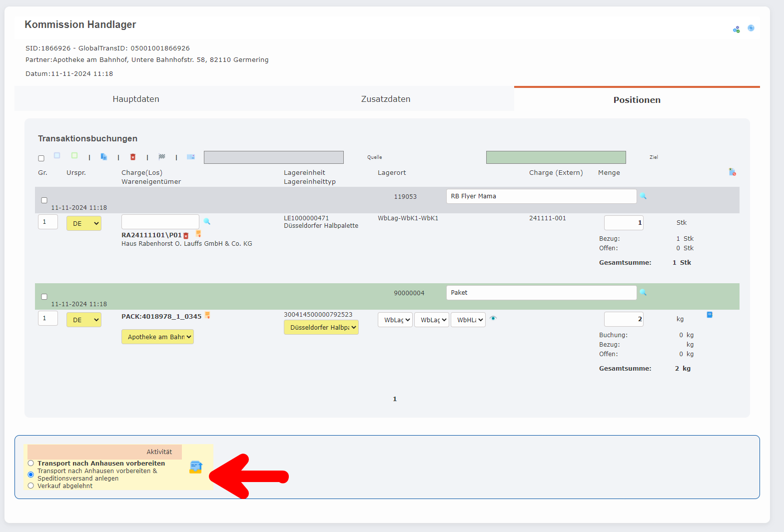Click the Aktivität header label
The width and height of the screenshot is (784, 532).
159,452
